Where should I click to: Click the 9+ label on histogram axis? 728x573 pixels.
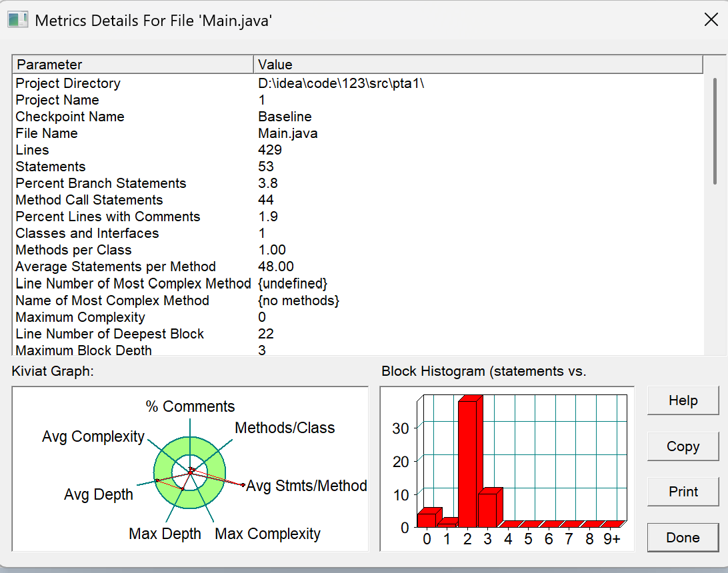(611, 539)
